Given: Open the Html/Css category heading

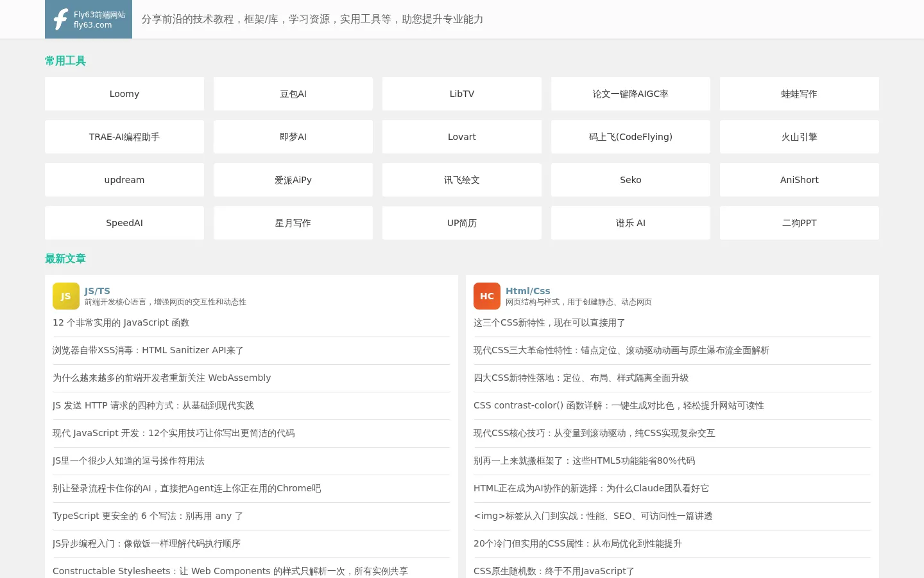Looking at the screenshot, I should (528, 291).
